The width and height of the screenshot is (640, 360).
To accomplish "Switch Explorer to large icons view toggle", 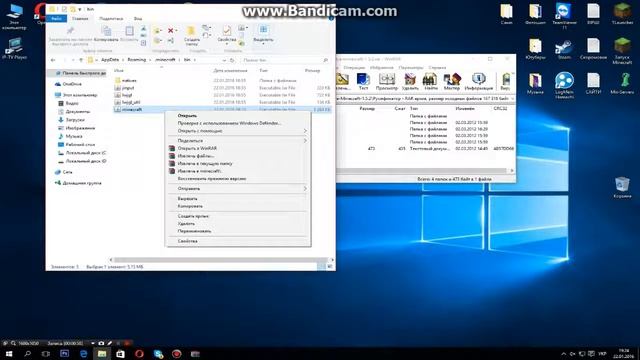I will click(329, 267).
